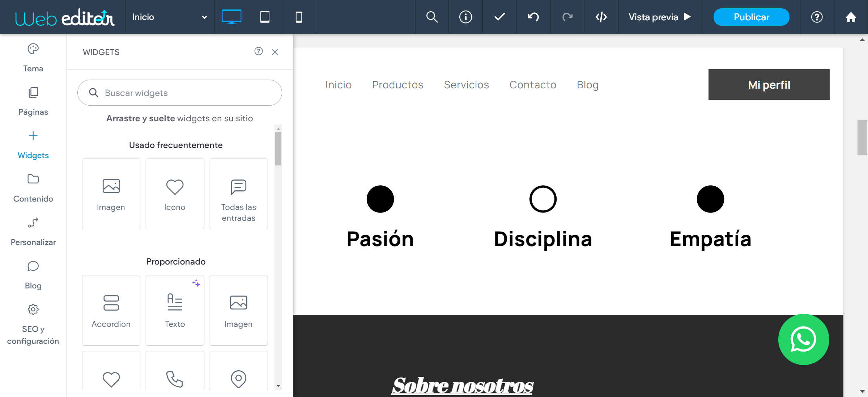The image size is (868, 397).
Task: Click the page vertical scrollbar thumb
Action: pos(862,138)
